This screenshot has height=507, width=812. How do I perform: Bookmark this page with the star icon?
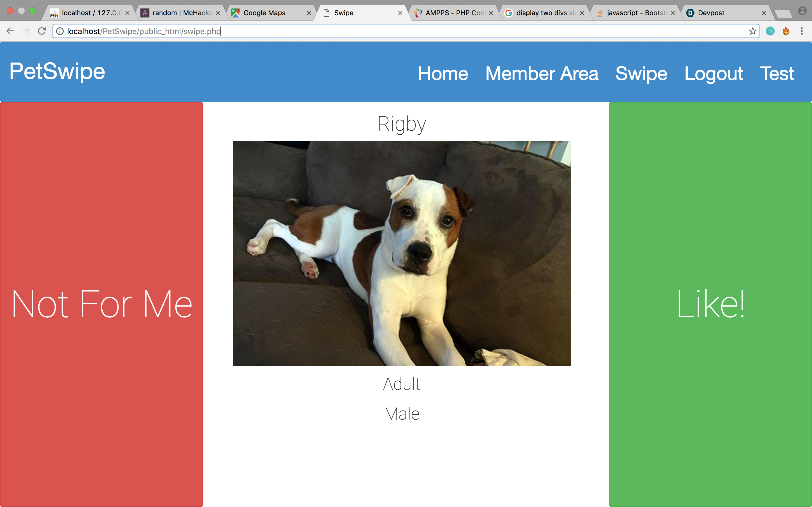(752, 31)
